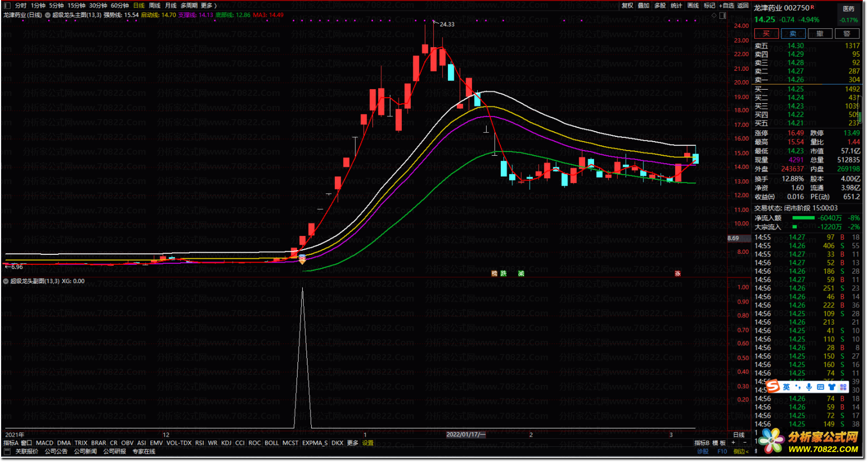Open the 指标B indicator selector
The width and height of the screenshot is (868, 462).
[702, 443]
